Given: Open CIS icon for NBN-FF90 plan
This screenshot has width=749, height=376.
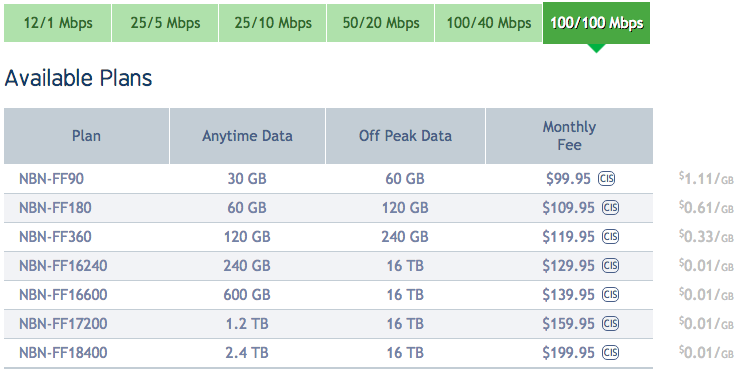Looking at the screenshot, I should coord(607,179).
